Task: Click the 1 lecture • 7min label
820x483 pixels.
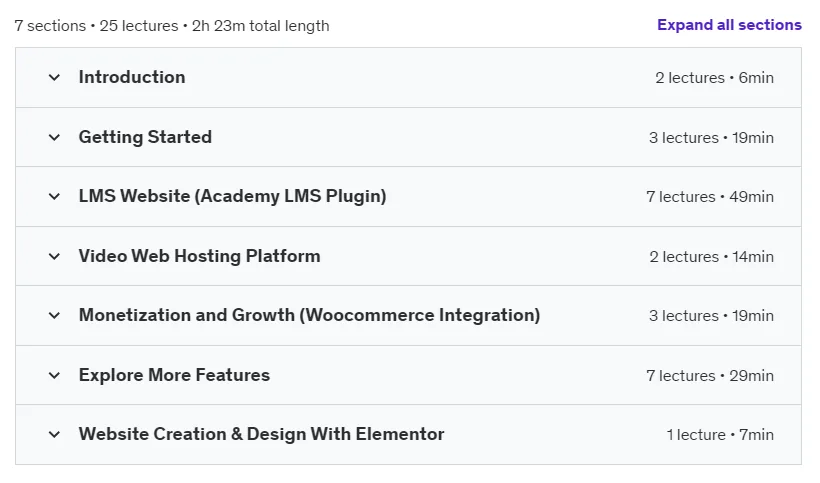Action: (x=720, y=435)
